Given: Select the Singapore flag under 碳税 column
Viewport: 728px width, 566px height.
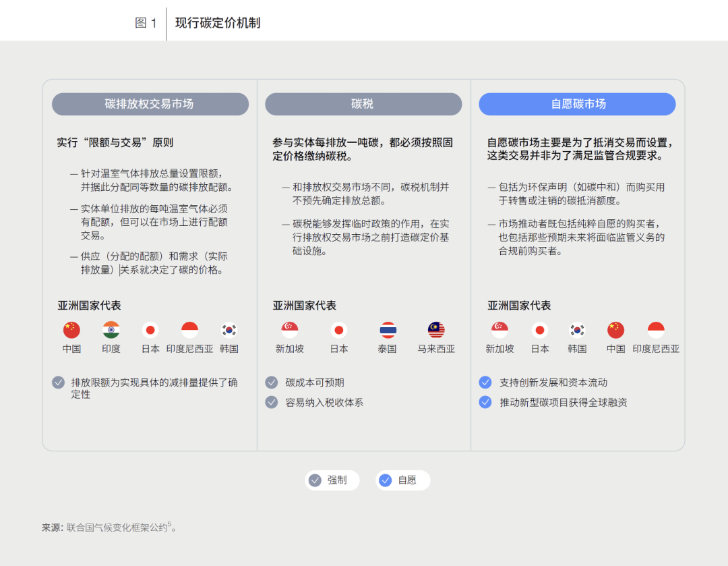Looking at the screenshot, I should pyautogui.click(x=290, y=330).
